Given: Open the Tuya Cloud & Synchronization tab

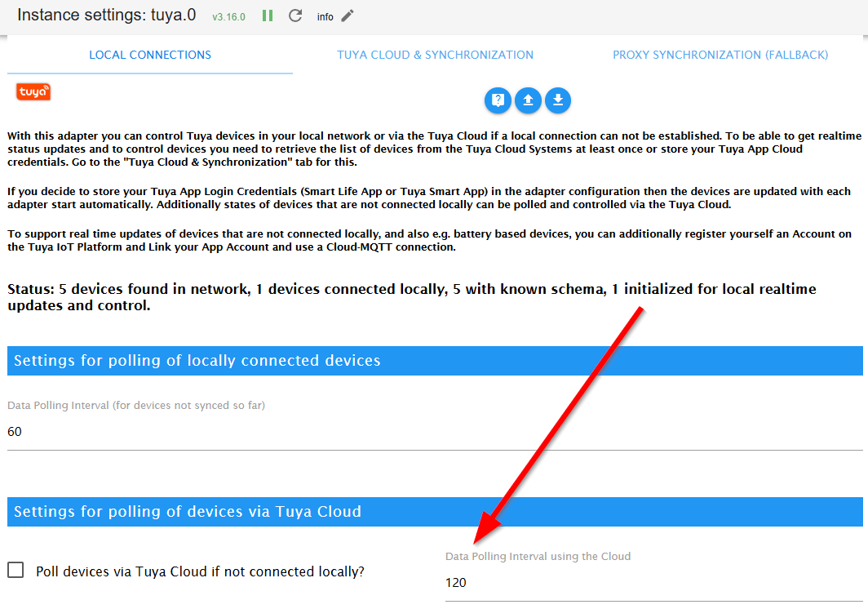Looking at the screenshot, I should 435,55.
